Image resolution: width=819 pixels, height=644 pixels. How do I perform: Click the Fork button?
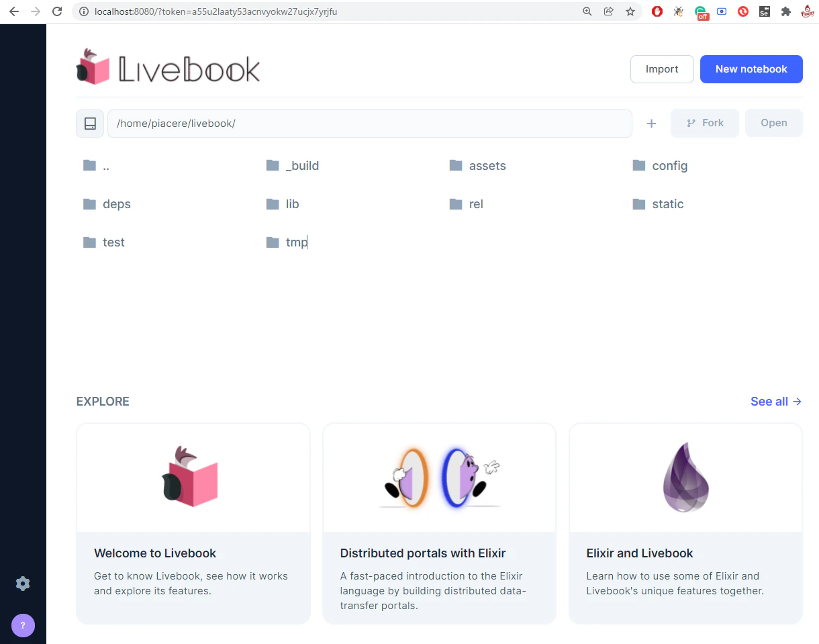click(705, 124)
